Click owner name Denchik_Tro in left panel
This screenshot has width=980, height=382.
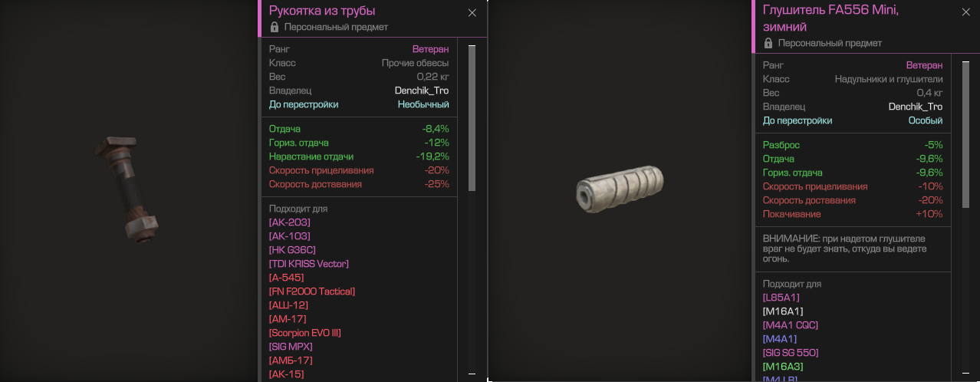[422, 91]
